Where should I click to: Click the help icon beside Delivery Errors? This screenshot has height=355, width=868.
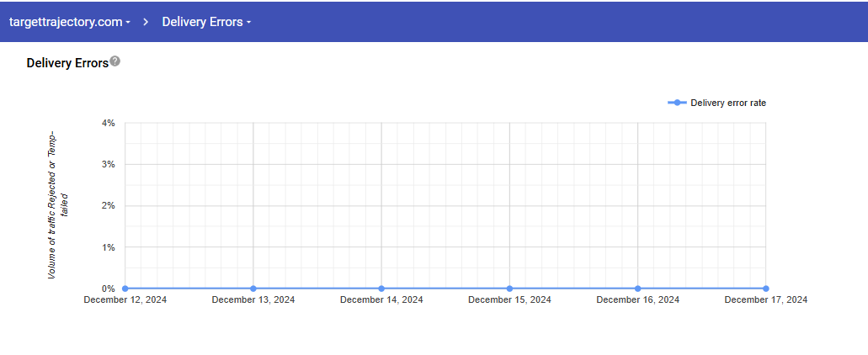click(x=115, y=61)
